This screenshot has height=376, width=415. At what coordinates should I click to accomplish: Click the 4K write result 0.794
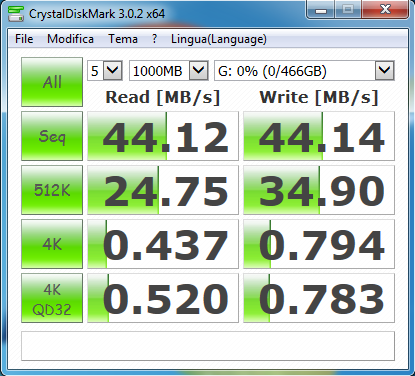pyautogui.click(x=319, y=244)
